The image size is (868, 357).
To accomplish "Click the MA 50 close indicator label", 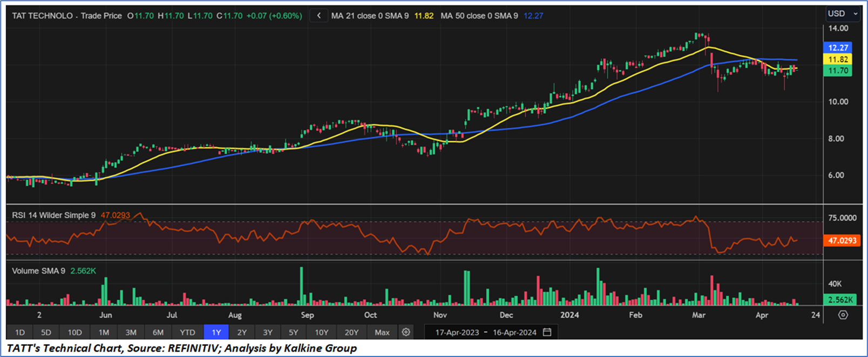I will (x=479, y=16).
